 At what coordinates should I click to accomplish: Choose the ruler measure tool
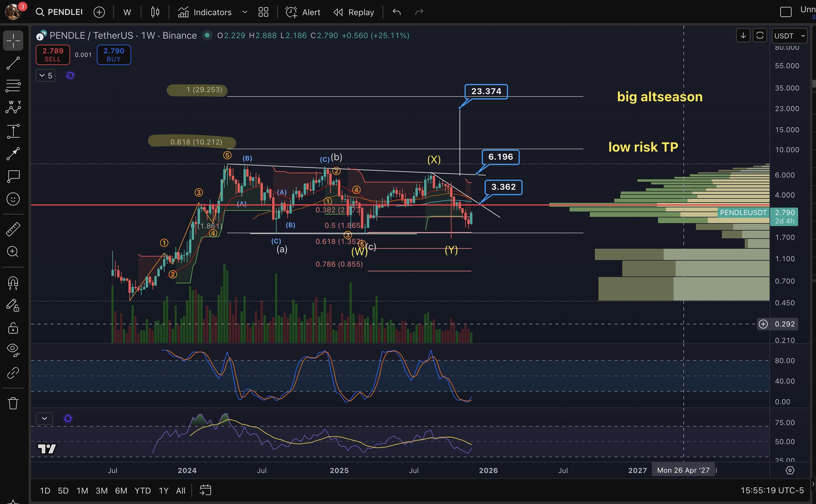(x=13, y=229)
